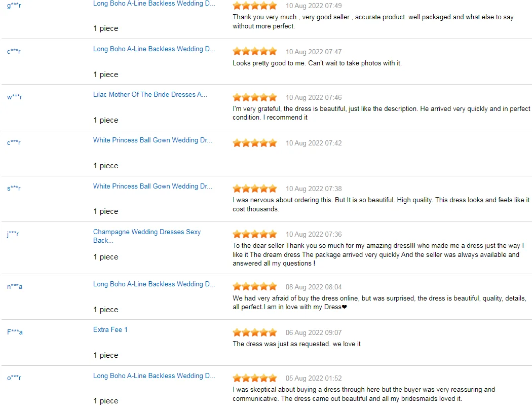Screen dimensions: 532x411
Task: Click the stars on the 07:38 review
Action: [255, 189]
